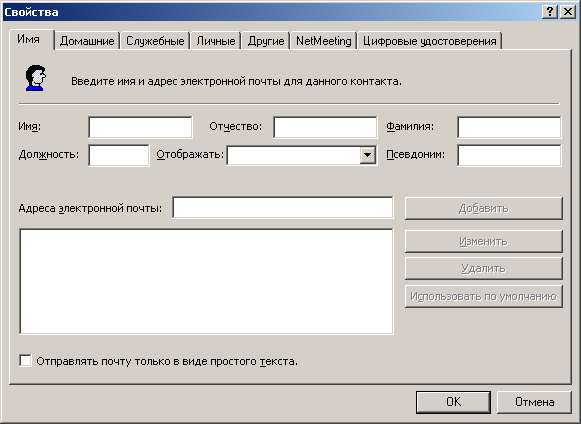Click the Фамилия input field
Screen dimensions: 581x424
point(509,127)
